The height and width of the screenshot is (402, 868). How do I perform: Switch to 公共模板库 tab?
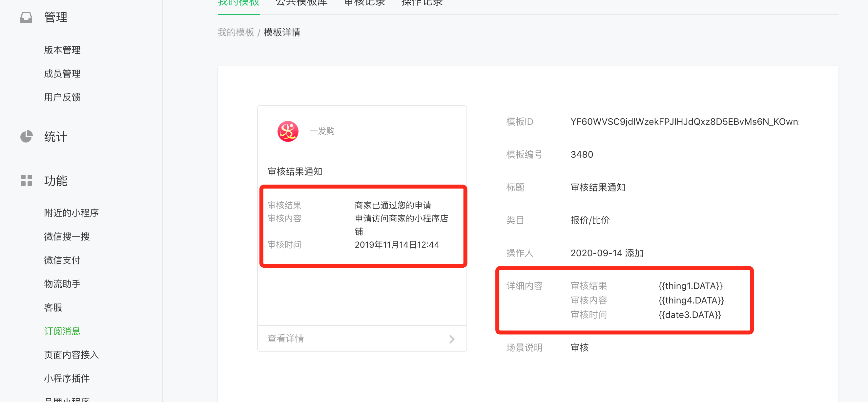click(301, 3)
